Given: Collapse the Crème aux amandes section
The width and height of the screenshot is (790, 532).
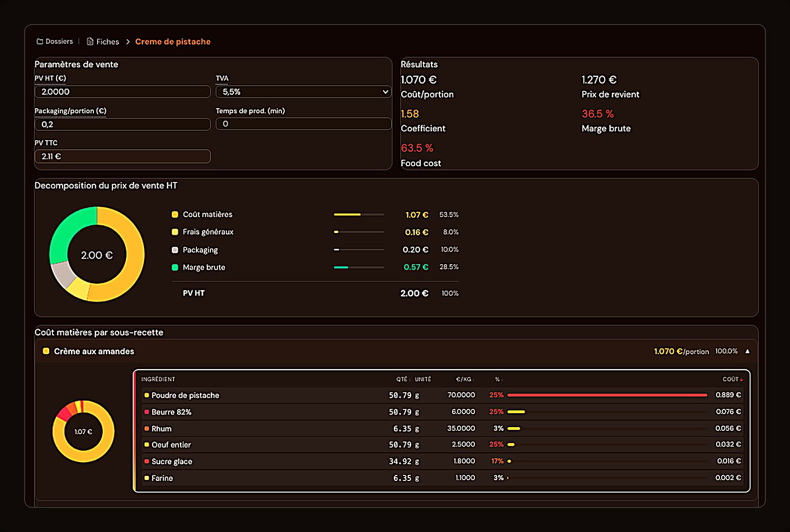Looking at the screenshot, I should 747,351.
